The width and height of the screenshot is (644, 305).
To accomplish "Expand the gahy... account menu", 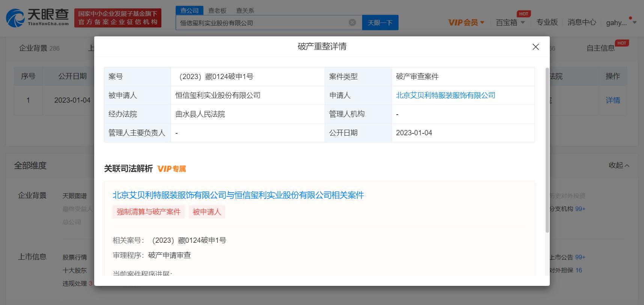I will pyautogui.click(x=621, y=22).
